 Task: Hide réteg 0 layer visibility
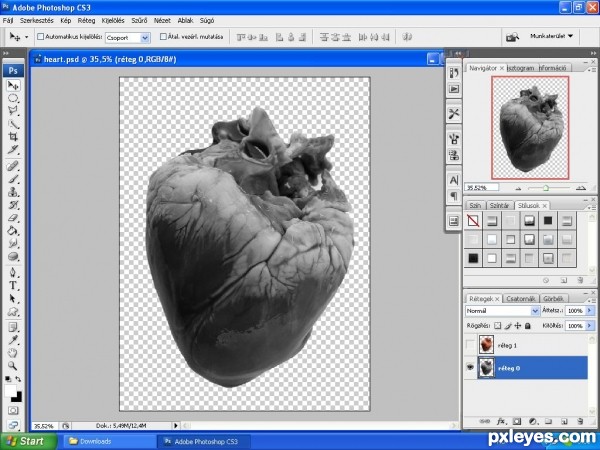[470, 368]
